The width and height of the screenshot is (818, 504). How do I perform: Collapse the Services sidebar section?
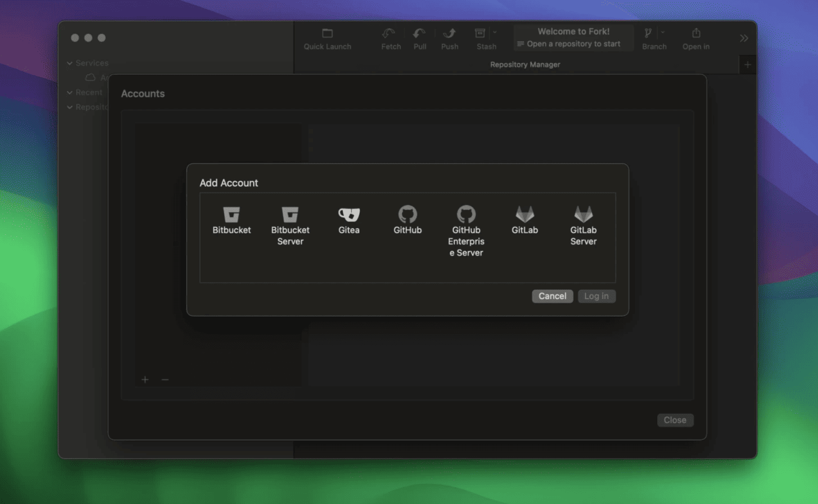coord(70,63)
